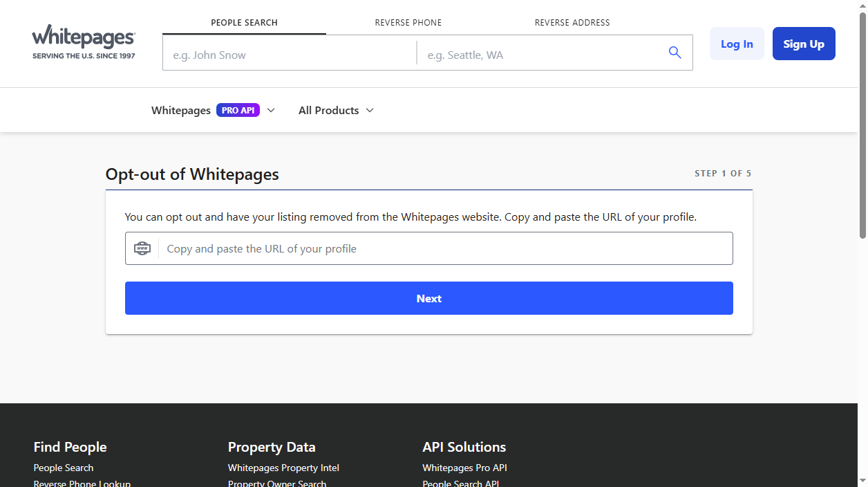Image resolution: width=868 pixels, height=487 pixels.
Task: Switch to the People Search tab
Action: click(x=244, y=22)
